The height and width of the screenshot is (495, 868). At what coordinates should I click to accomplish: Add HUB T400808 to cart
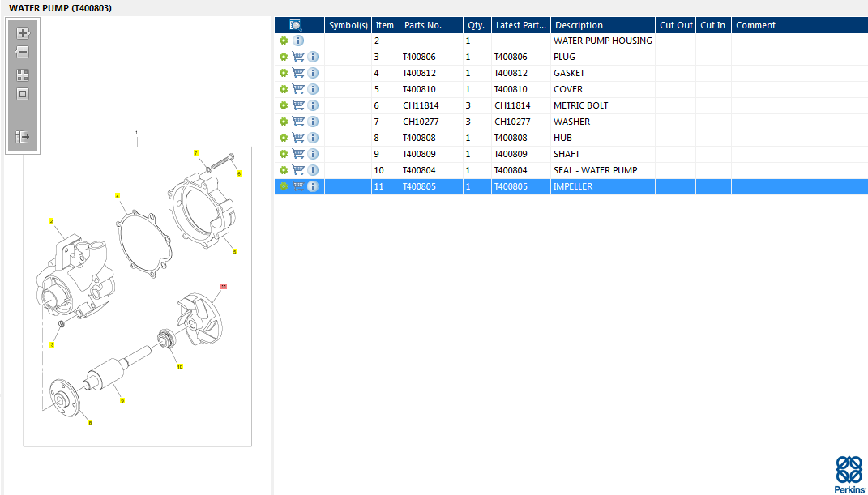coord(298,138)
